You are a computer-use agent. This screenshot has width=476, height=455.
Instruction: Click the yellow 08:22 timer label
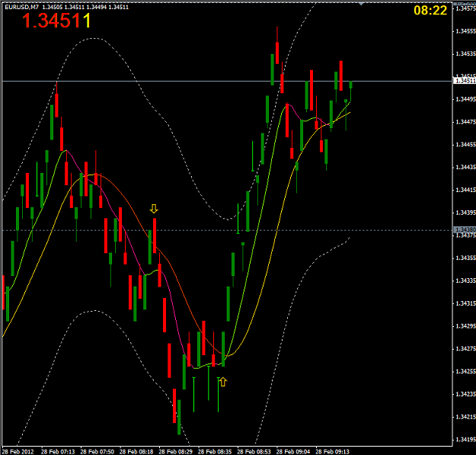point(430,11)
